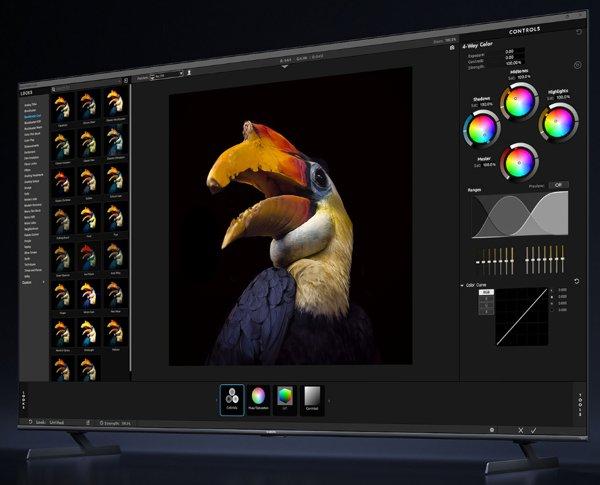The width and height of the screenshot is (600, 485).
Task: Click the Master saturation value
Action: [489, 165]
